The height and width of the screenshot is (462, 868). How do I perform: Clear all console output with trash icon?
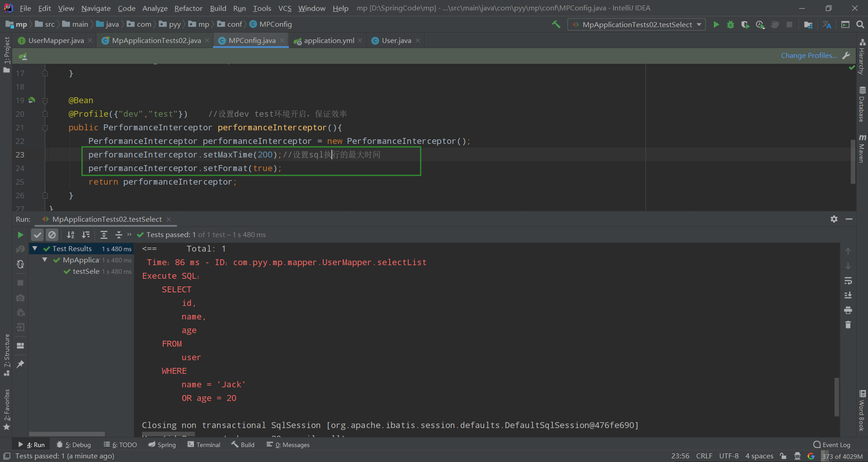pyautogui.click(x=848, y=325)
